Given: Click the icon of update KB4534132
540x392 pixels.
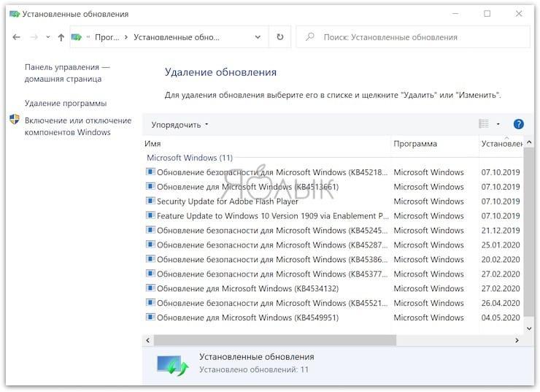Looking at the screenshot, I should (150, 288).
